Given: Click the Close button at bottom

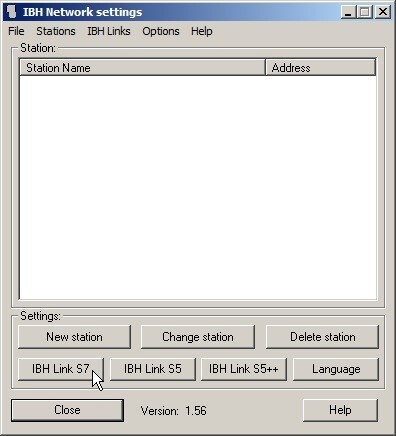Looking at the screenshot, I should point(67,410).
